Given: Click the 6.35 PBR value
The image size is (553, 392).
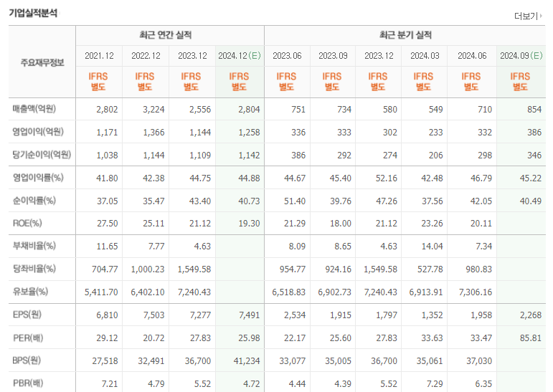Looking at the screenshot, I should click(x=483, y=384).
